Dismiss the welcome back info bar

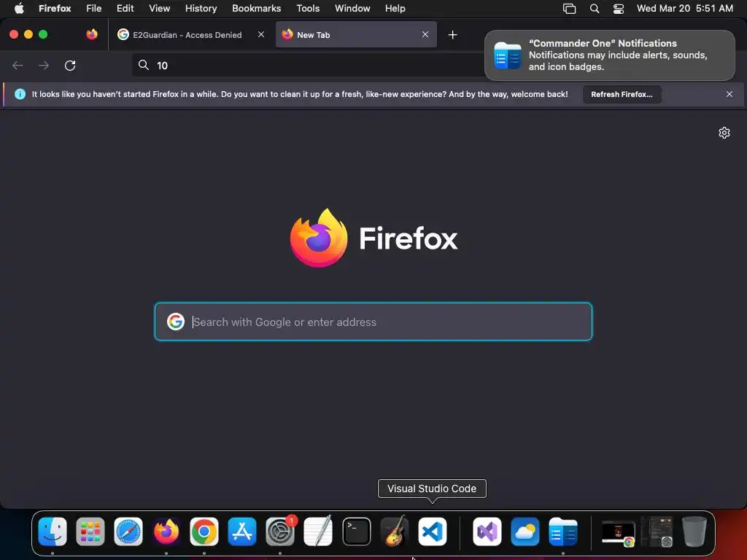(x=729, y=94)
